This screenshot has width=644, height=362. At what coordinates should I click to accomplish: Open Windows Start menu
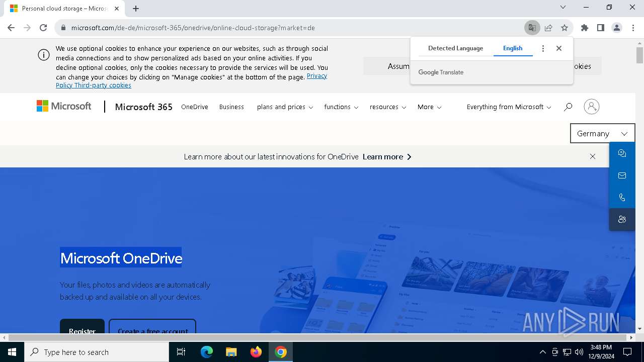(x=12, y=352)
